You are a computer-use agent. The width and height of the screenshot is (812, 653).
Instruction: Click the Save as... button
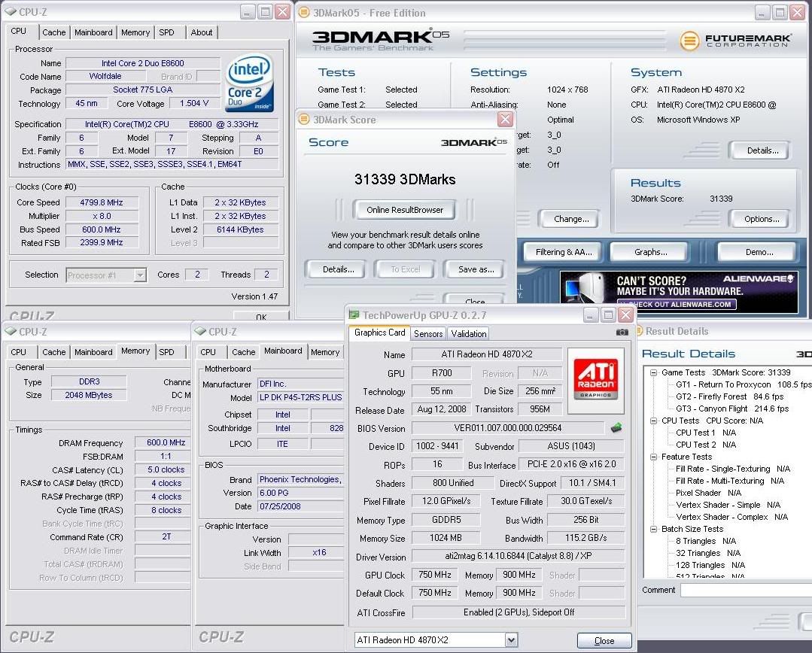coord(476,269)
